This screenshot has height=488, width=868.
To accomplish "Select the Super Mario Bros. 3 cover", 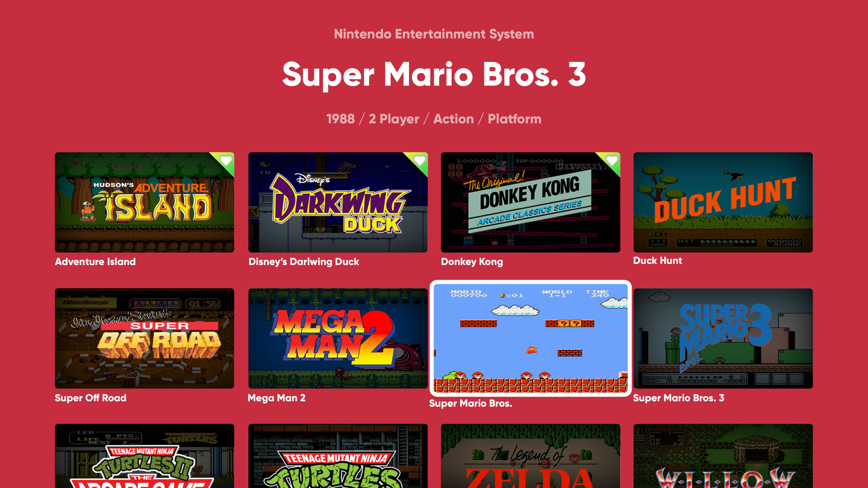I will 723,338.
